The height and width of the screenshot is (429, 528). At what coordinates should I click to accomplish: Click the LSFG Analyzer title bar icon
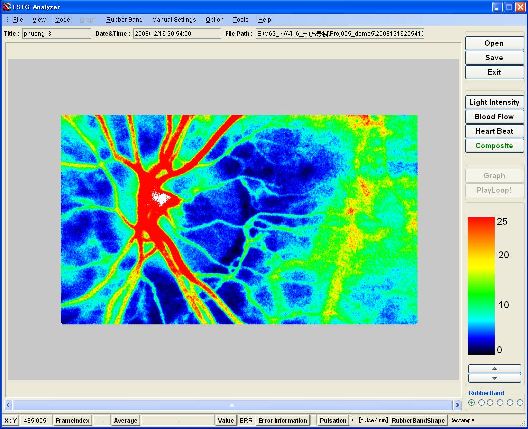click(x=7, y=6)
